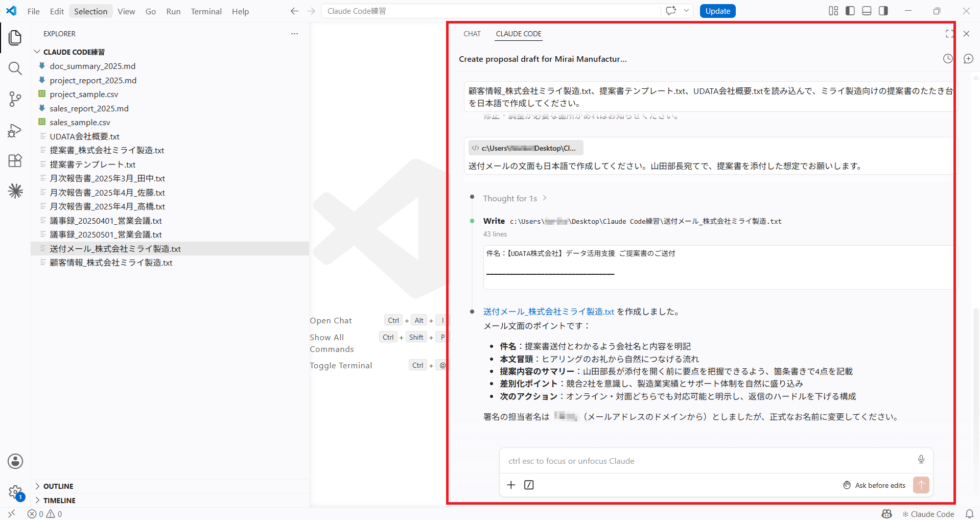Open the Selection menu
The width and height of the screenshot is (980, 520).
coord(90,11)
